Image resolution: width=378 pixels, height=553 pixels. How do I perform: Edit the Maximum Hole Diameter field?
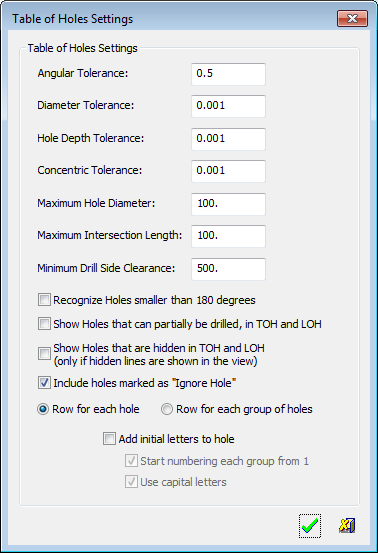[x=228, y=204]
